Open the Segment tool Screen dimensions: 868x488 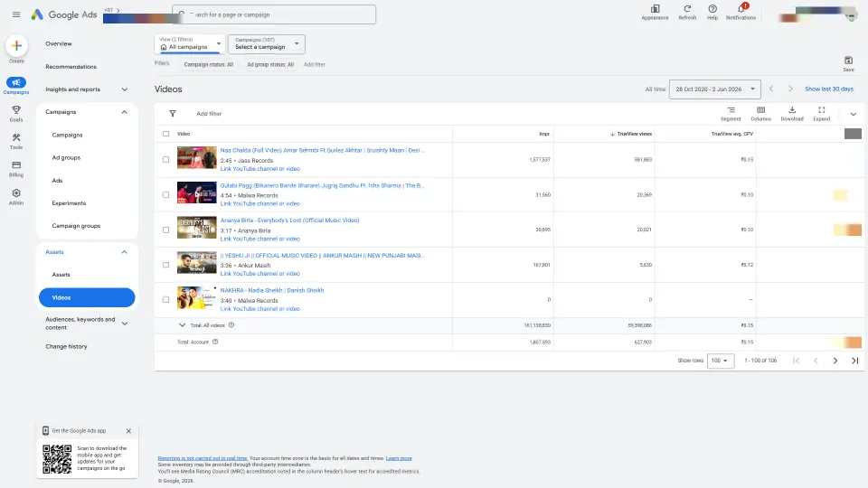[731, 114]
